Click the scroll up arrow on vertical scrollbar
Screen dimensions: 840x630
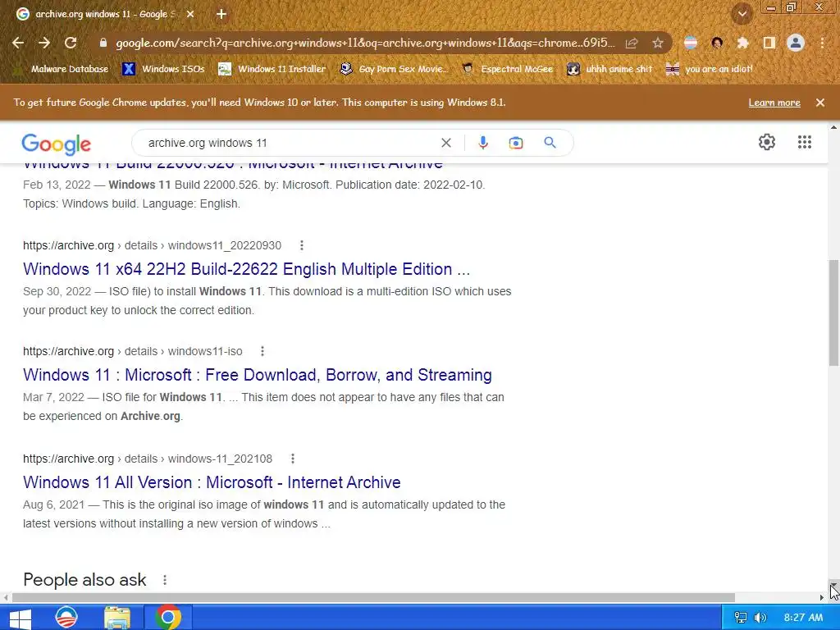point(833,127)
